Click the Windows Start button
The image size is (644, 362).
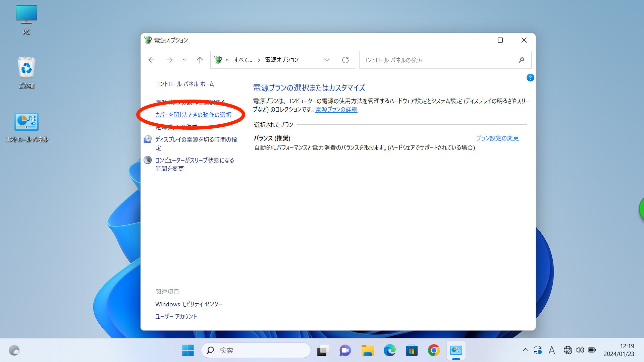(188, 350)
